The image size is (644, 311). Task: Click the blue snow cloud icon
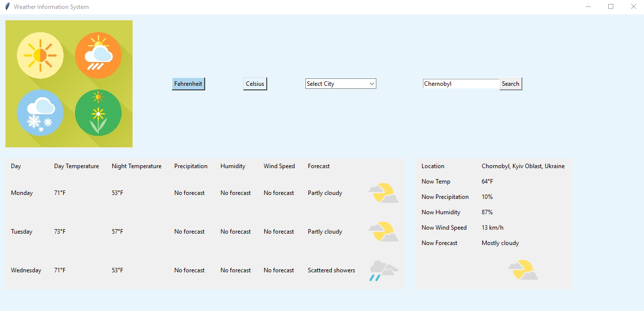40,113
